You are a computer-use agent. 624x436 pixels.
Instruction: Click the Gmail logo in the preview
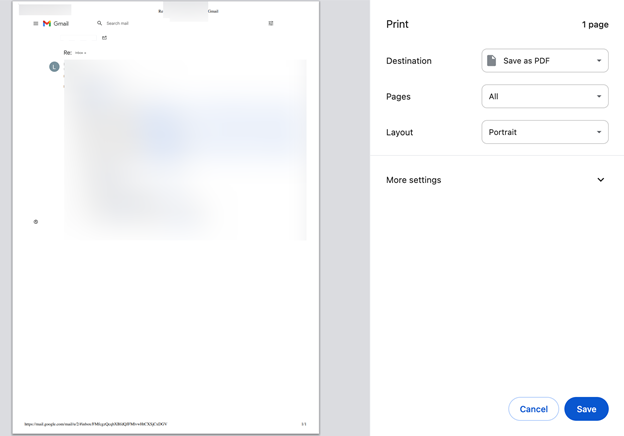pos(56,23)
